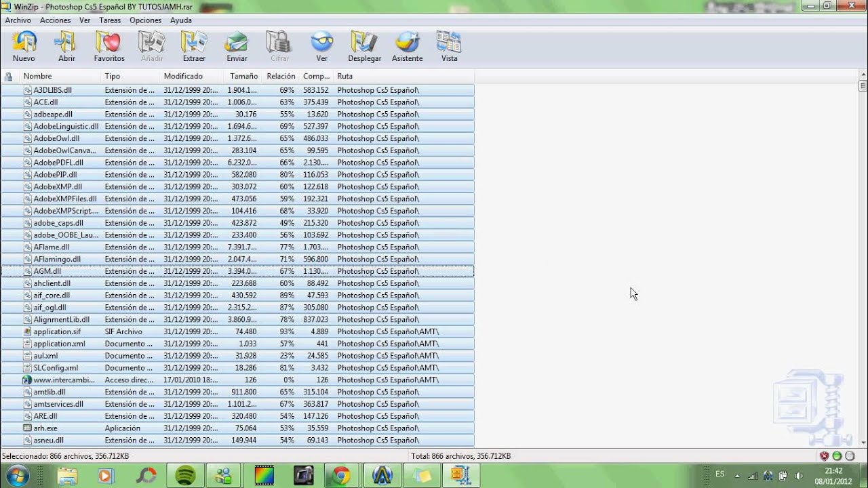Sort by the Tamaño column header
The width and height of the screenshot is (868, 488).
coord(241,77)
